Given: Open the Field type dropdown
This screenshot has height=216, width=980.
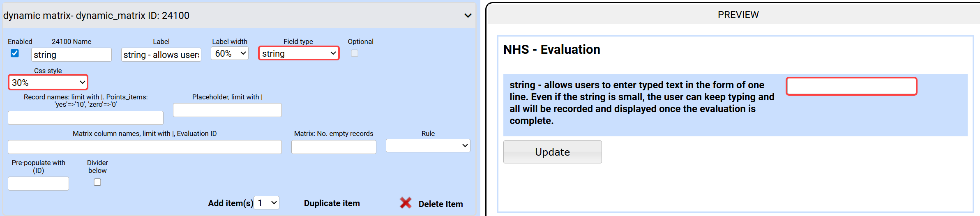Looking at the screenshot, I should [x=299, y=53].
